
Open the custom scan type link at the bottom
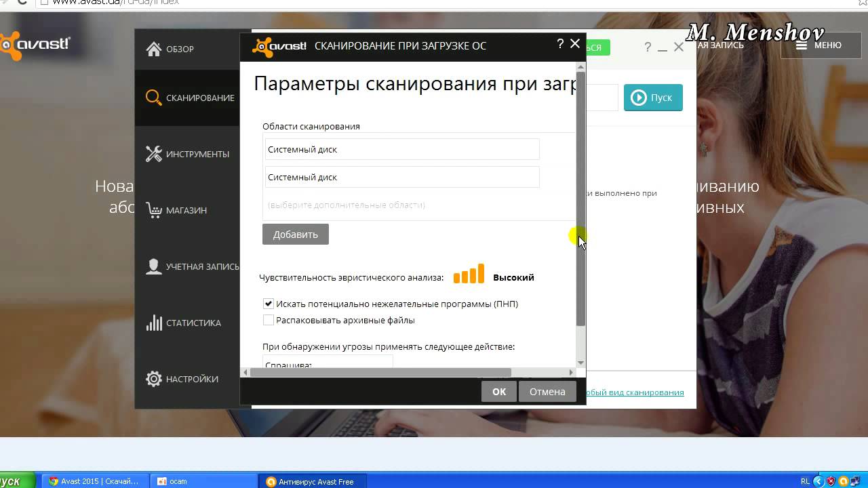coord(635,392)
